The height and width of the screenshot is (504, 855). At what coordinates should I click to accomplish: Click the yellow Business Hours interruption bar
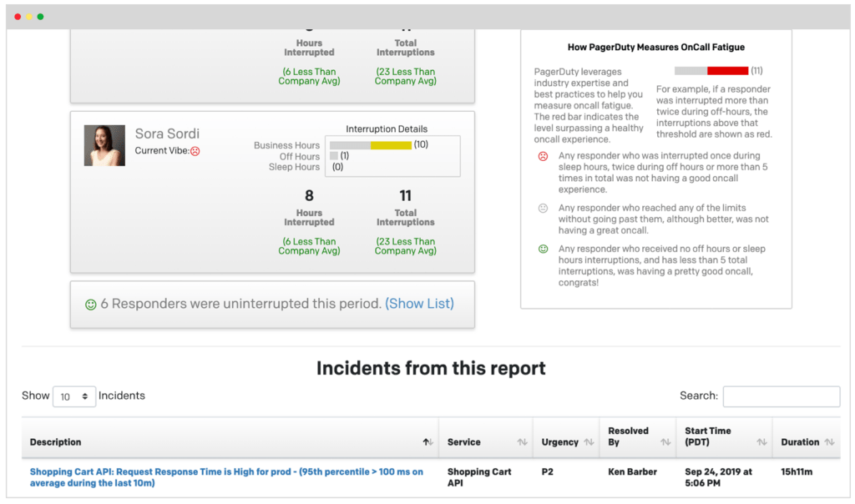click(391, 145)
